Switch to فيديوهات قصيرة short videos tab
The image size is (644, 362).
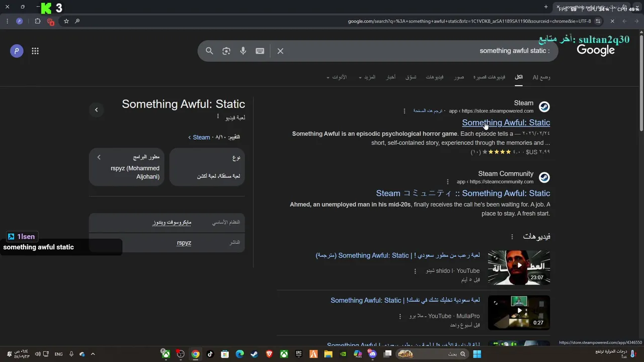pos(489,77)
